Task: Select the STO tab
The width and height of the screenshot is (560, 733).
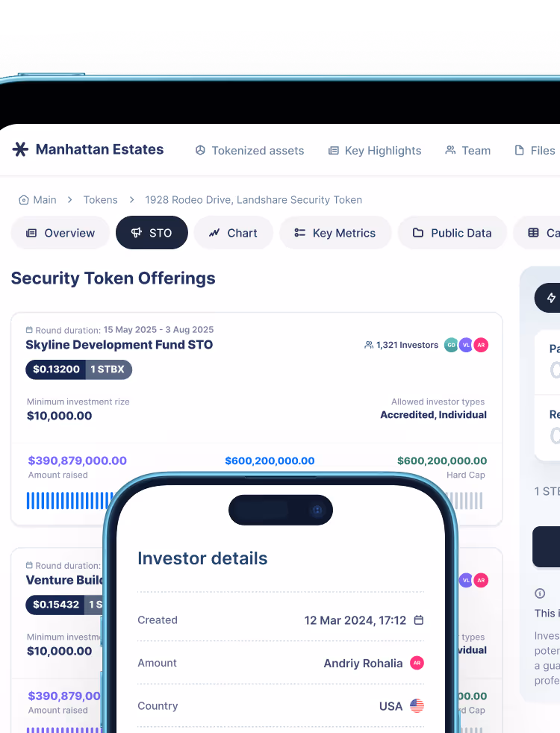Action: point(152,232)
